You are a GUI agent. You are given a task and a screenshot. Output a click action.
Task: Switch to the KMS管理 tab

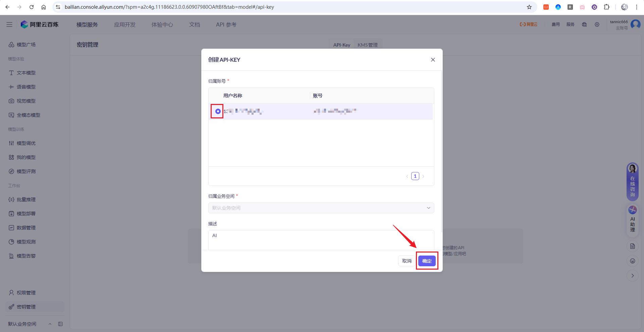(368, 45)
